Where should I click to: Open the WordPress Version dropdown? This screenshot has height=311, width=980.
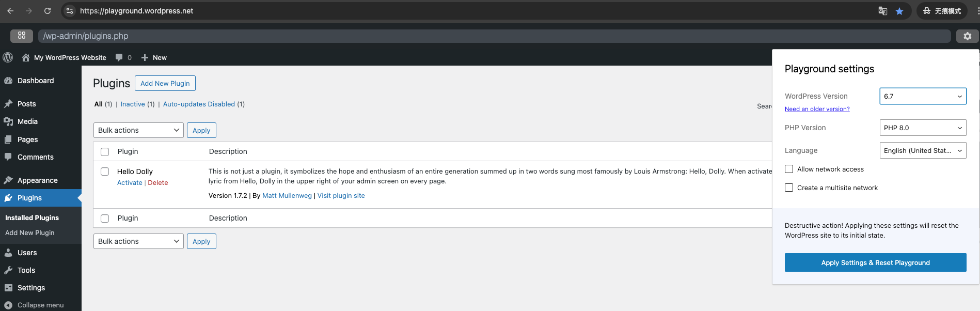923,96
